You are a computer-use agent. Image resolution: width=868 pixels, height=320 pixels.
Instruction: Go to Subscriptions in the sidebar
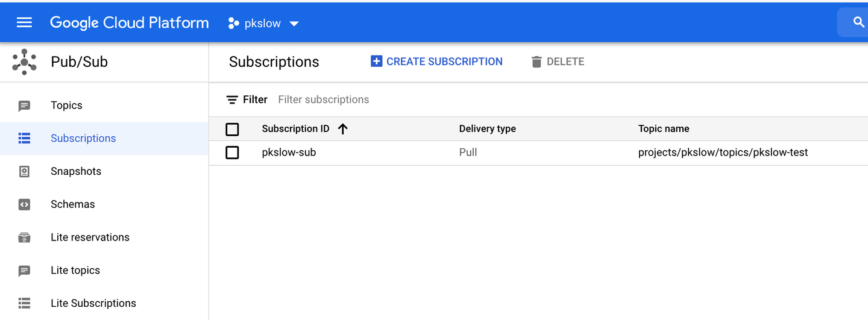pyautogui.click(x=83, y=138)
